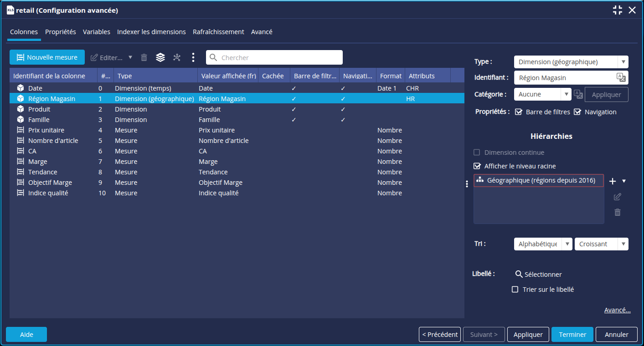Open the Type dropdown

[x=623, y=62]
